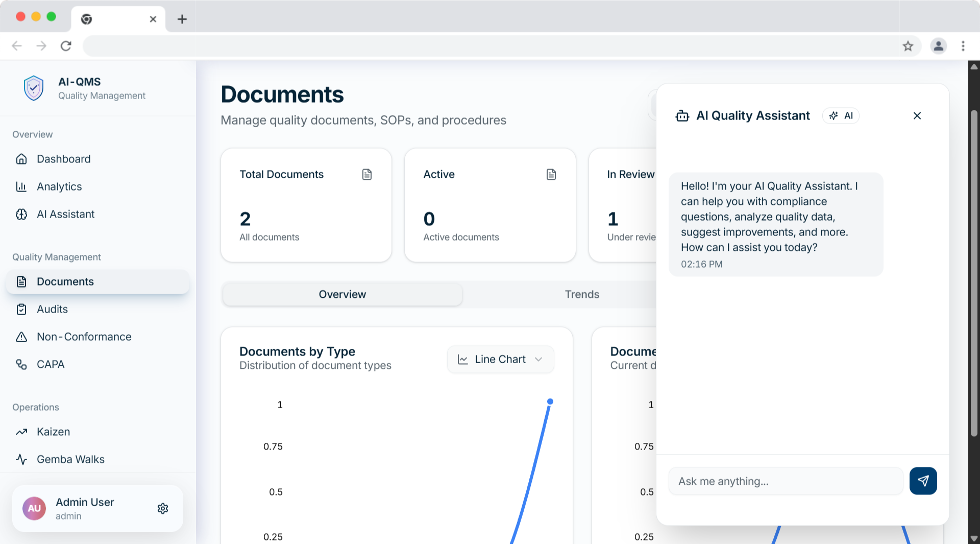Click the line chart icon in dropdown
Screen dimensions: 980x544
click(x=463, y=360)
